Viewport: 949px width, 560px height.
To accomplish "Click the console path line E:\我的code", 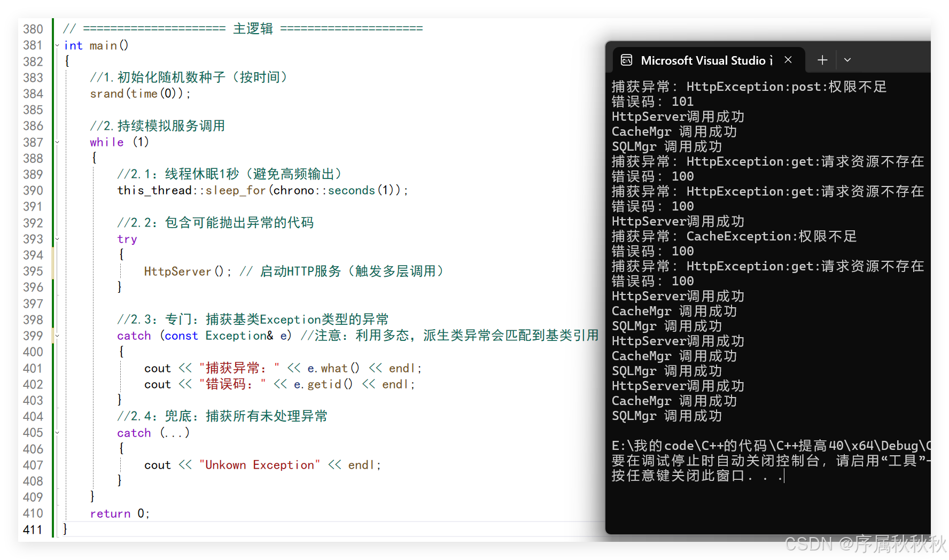I will coord(771,446).
